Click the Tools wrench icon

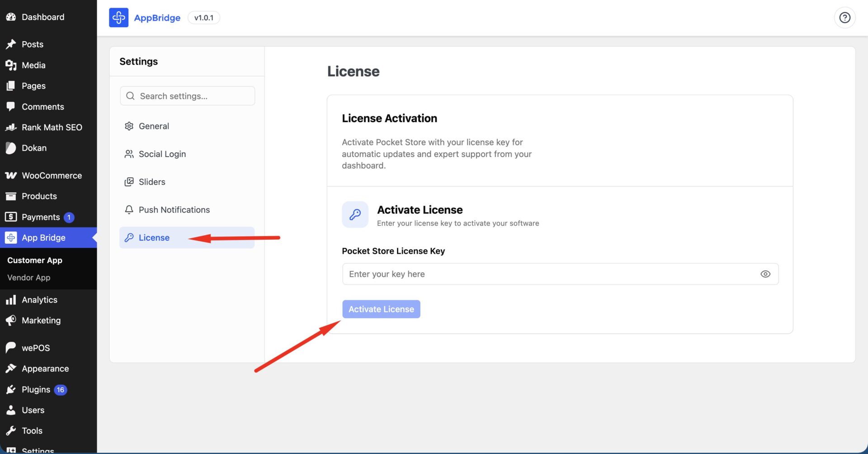11,431
